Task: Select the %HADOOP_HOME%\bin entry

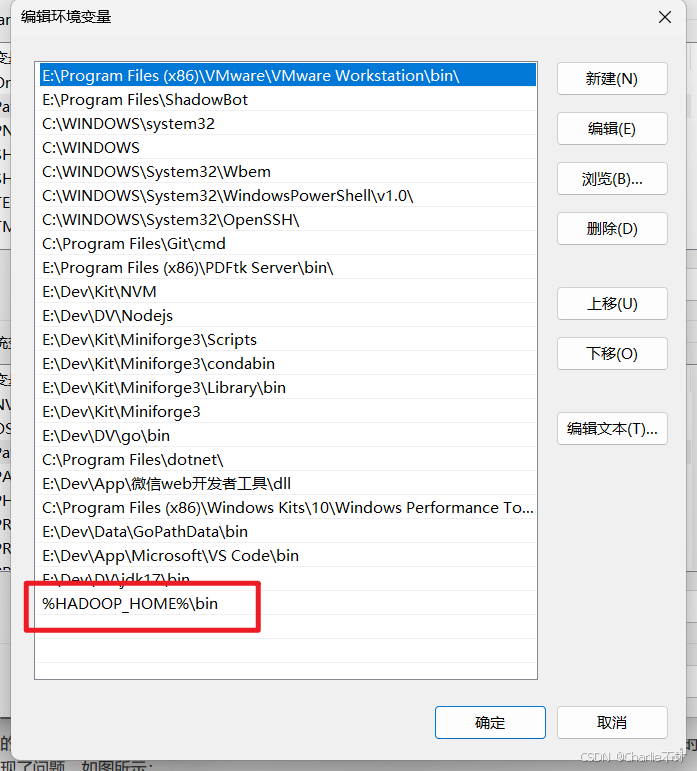Action: point(286,604)
